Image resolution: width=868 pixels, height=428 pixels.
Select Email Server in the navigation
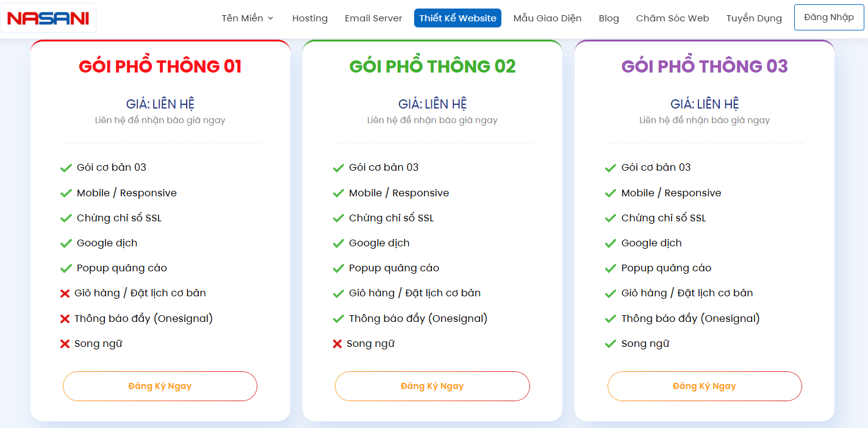[x=373, y=18]
